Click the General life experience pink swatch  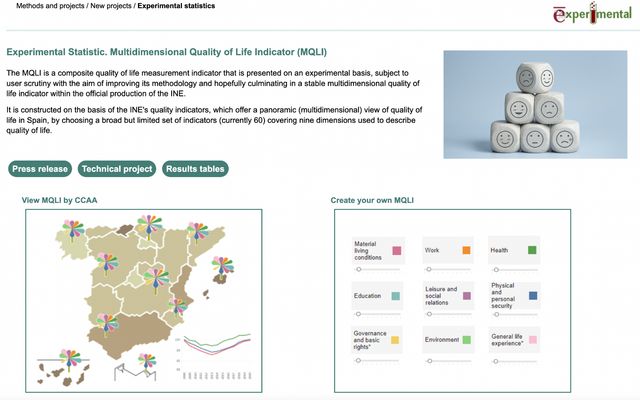[x=533, y=340]
